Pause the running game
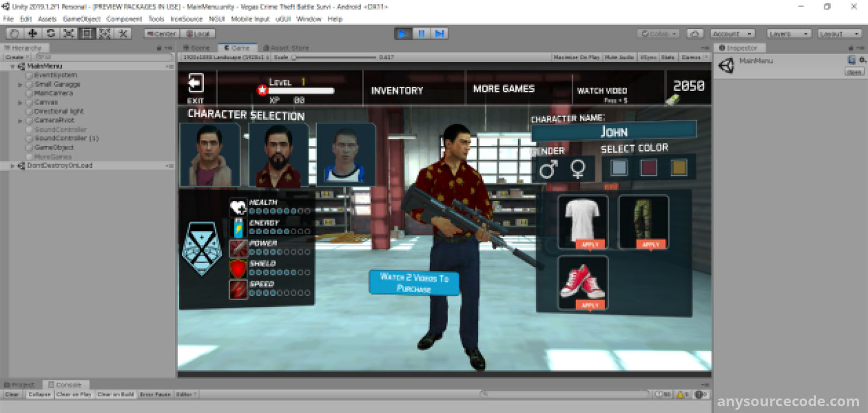Viewport: 868px width, 413px height. click(421, 34)
